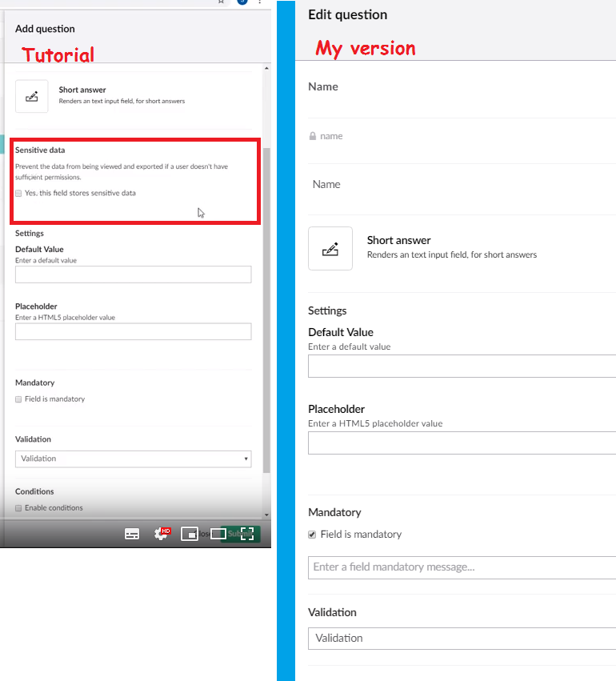Toggle 'Enable conditions' checkbox
616x681 pixels.
coord(18,508)
